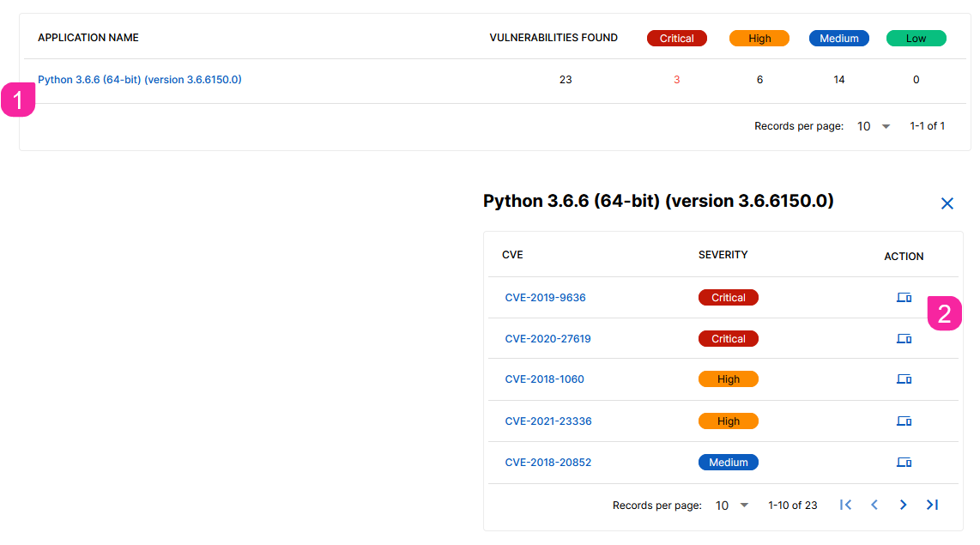Click the Critical column header badge
This screenshot has width=980, height=545.
coord(677,38)
